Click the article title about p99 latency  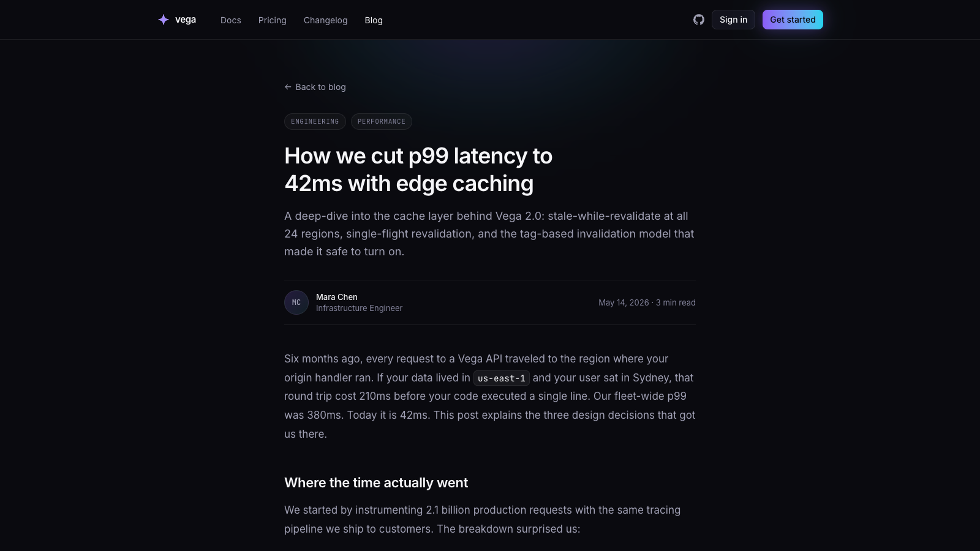(418, 170)
